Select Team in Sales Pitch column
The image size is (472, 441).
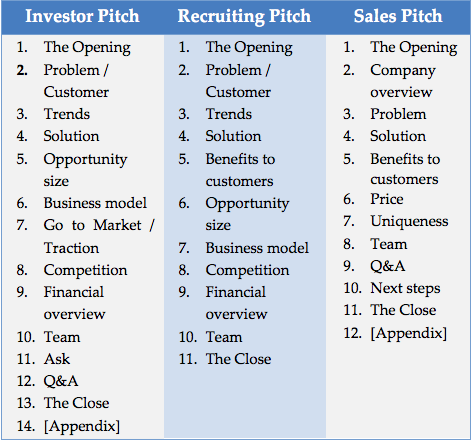389,244
